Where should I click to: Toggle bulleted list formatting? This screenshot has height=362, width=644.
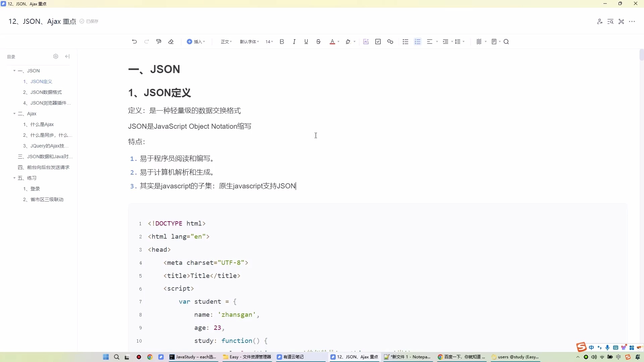406,41
